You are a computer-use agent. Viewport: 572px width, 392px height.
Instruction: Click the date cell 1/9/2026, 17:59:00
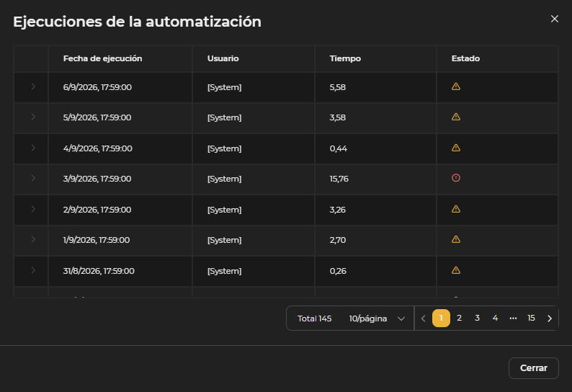click(97, 240)
